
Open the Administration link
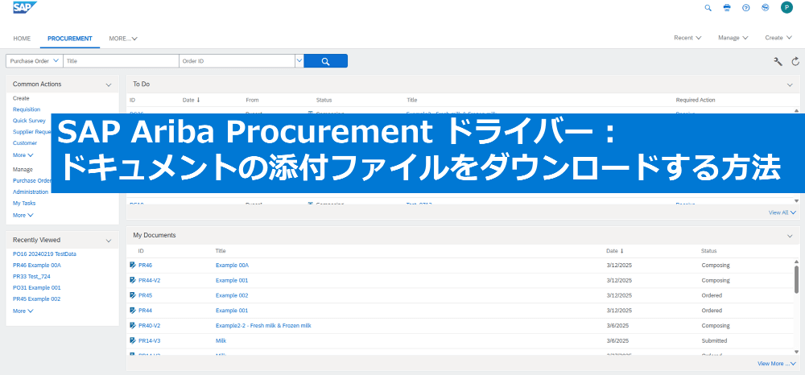(30, 192)
